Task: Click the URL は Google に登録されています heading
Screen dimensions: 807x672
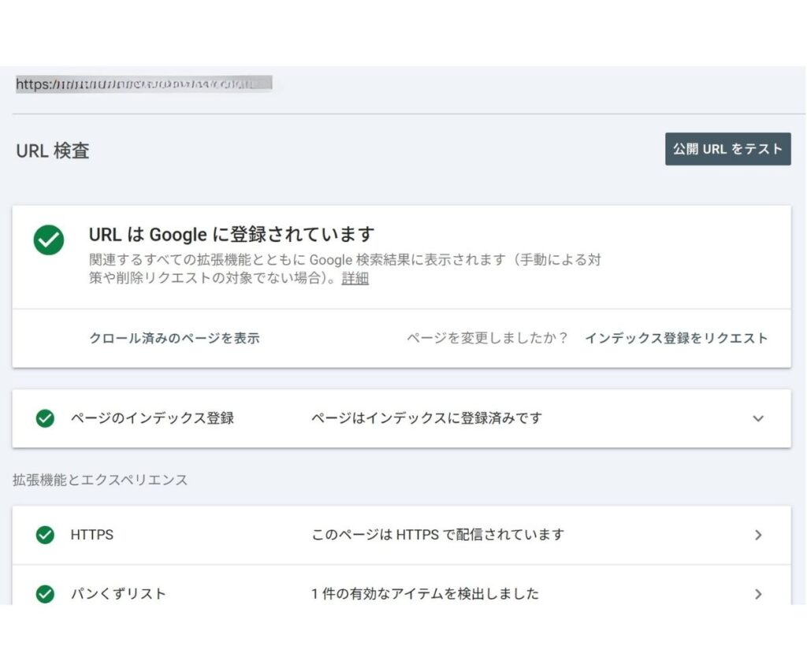Action: tap(232, 234)
